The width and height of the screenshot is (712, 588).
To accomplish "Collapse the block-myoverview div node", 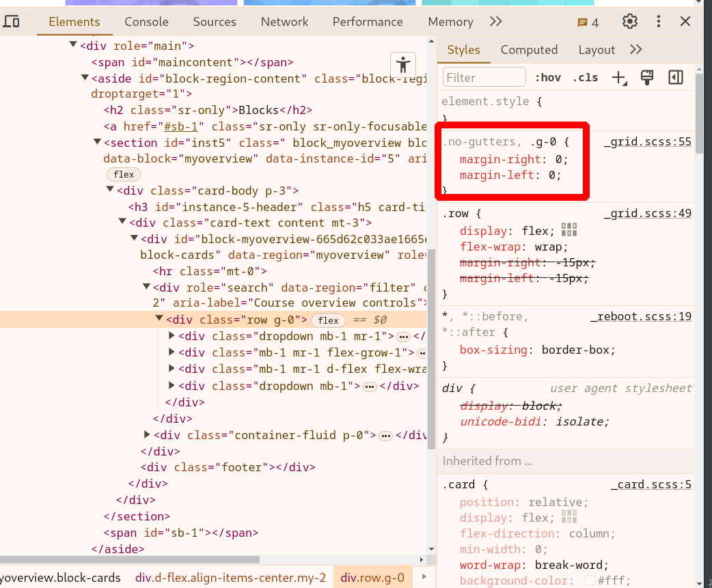I will (x=134, y=238).
